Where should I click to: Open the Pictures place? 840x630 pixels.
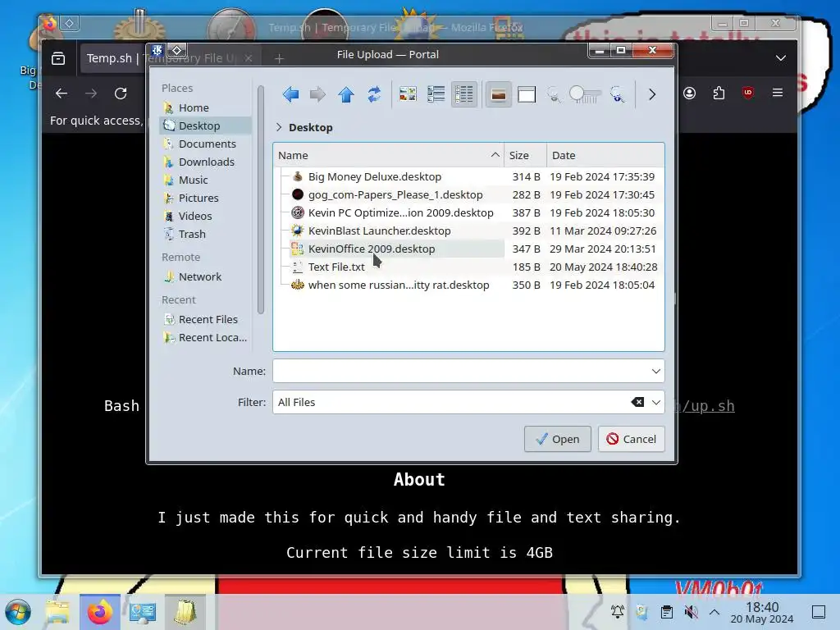(x=205, y=199)
